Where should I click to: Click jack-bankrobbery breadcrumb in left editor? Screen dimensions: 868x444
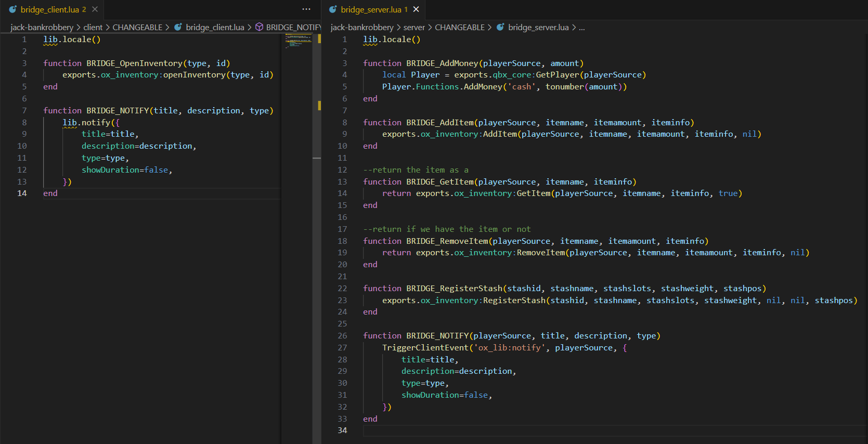point(42,27)
